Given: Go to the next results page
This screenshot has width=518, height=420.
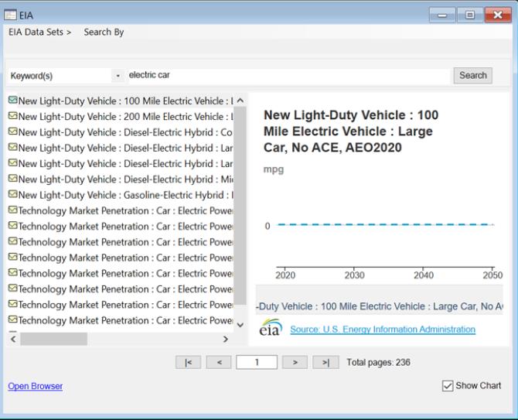Looking at the screenshot, I should tap(295, 363).
